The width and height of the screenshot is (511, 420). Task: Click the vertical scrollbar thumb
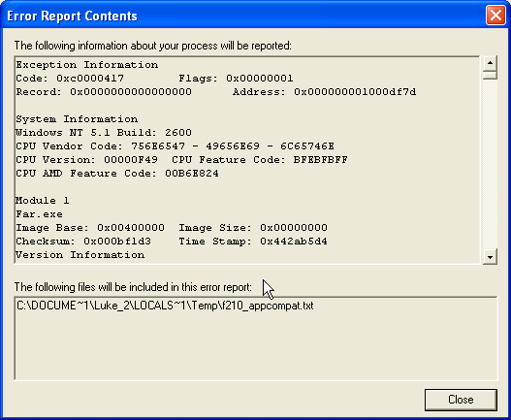(x=490, y=75)
